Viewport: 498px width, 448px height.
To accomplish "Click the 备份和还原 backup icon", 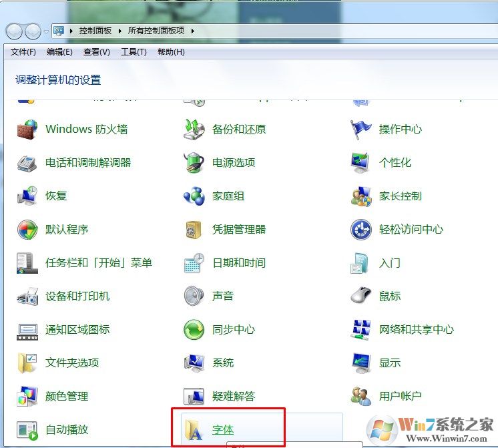I will [194, 130].
